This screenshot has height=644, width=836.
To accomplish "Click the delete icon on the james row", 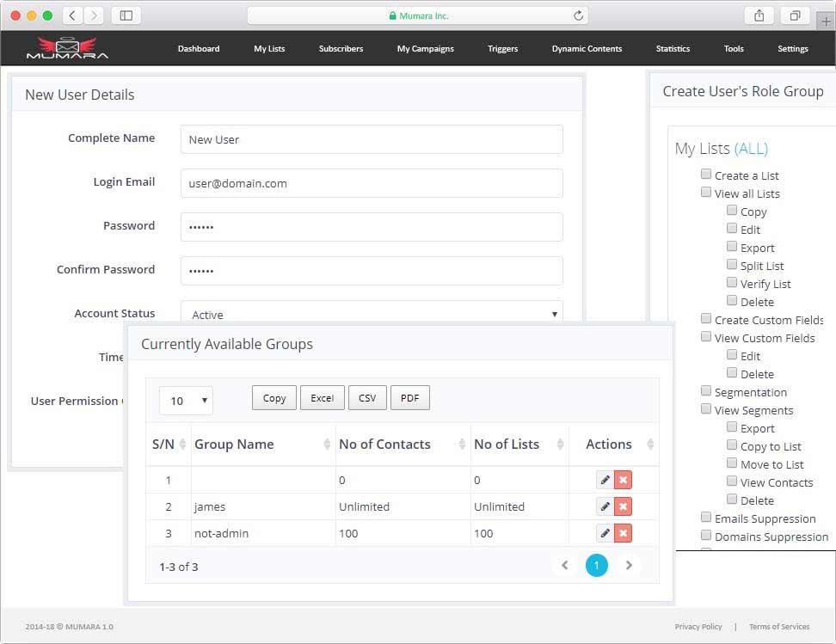I will [623, 506].
